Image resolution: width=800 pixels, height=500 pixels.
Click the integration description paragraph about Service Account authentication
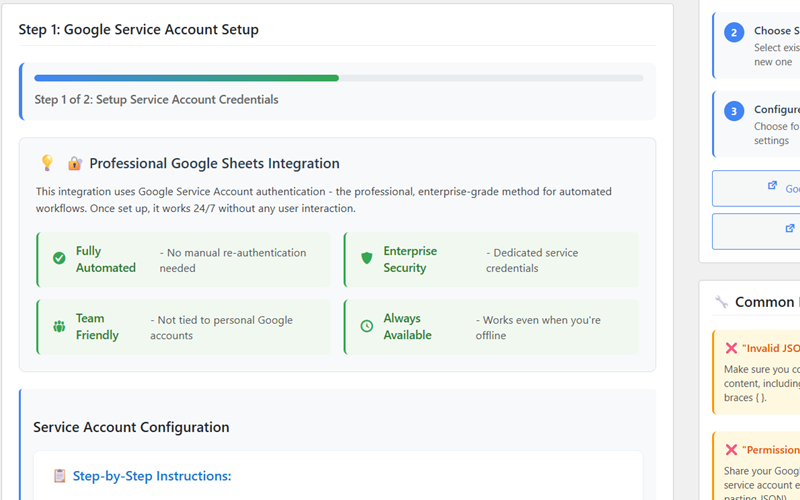click(324, 200)
